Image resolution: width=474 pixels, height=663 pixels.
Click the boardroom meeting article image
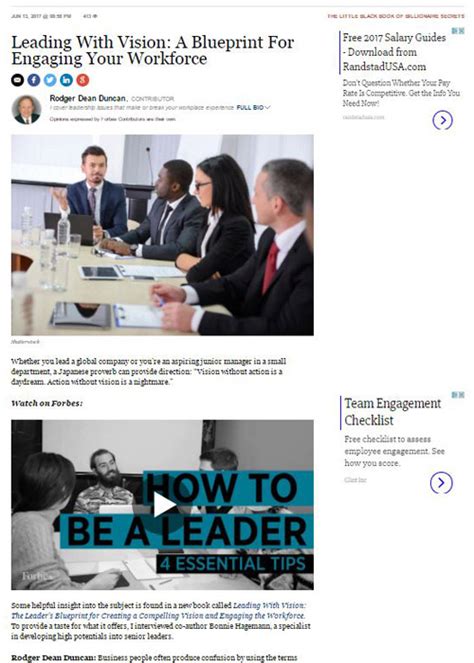point(162,235)
